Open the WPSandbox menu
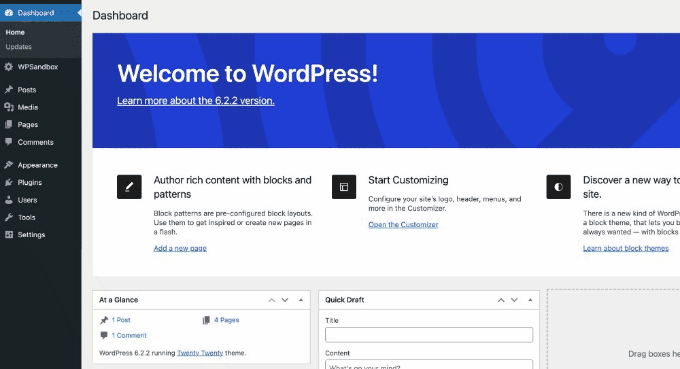The image size is (680, 369). tap(40, 67)
